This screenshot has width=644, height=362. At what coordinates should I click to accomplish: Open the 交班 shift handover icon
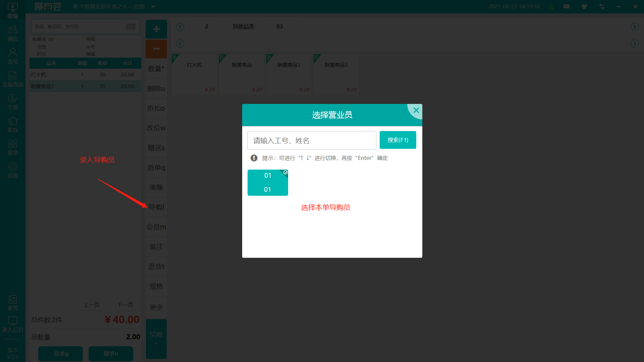click(x=13, y=102)
